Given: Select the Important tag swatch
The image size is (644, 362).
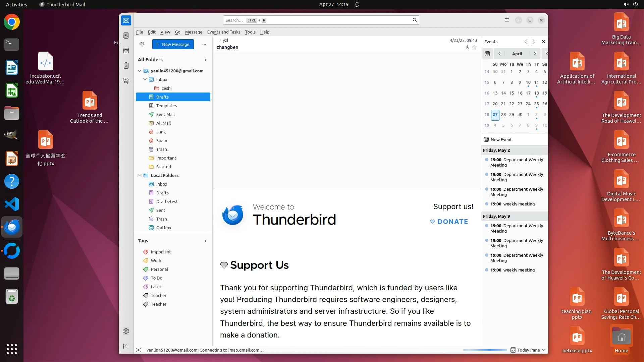Looking at the screenshot, I should point(146,252).
